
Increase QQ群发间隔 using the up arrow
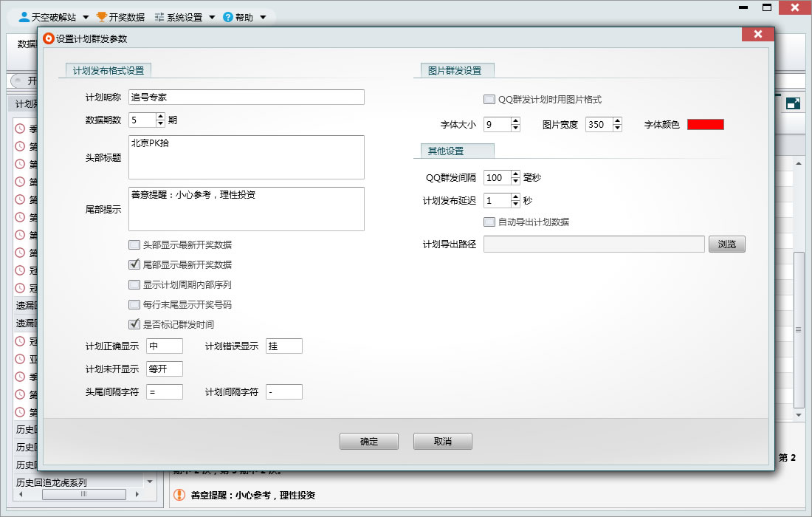coord(515,174)
